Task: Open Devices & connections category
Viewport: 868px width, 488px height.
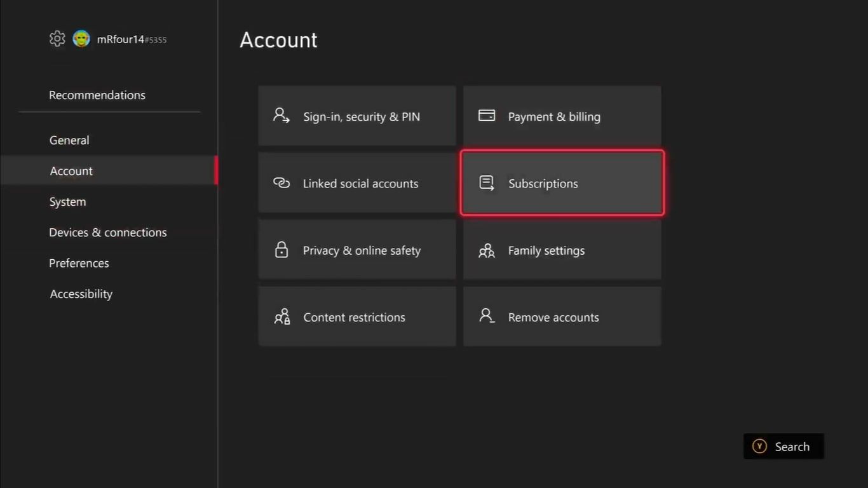Action: point(108,232)
